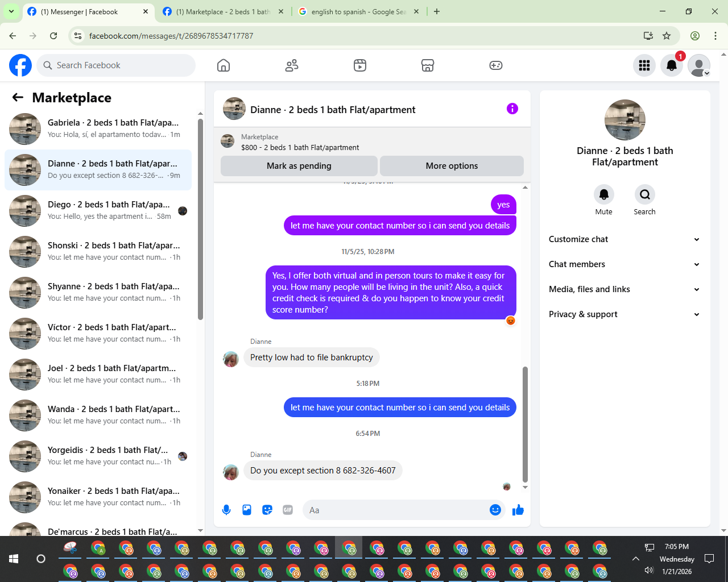Click the chat messages scrollbar thumb
728x582 pixels.
pyautogui.click(x=525, y=425)
